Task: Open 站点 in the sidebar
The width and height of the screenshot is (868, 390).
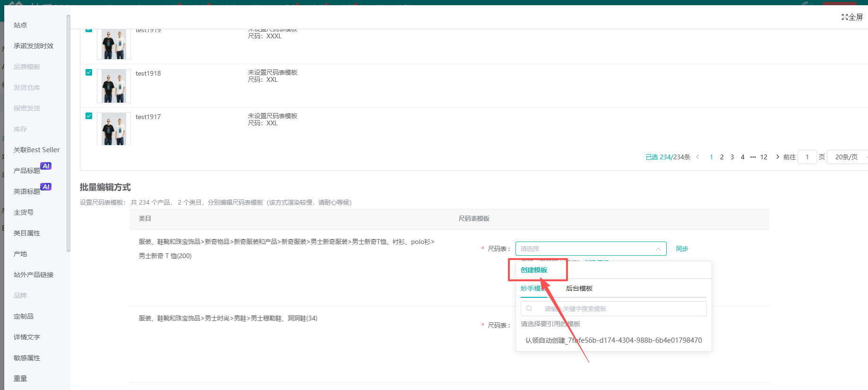Action: 20,25
